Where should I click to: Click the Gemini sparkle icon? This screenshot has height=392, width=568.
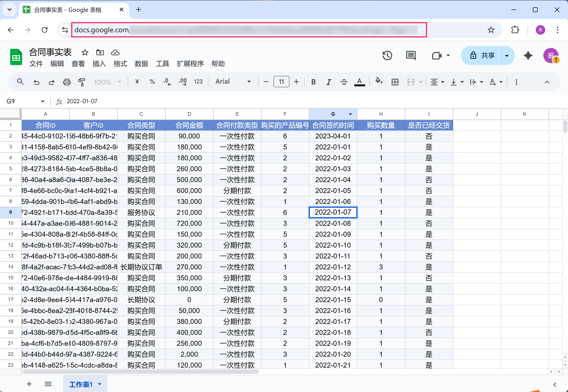pyautogui.click(x=528, y=55)
